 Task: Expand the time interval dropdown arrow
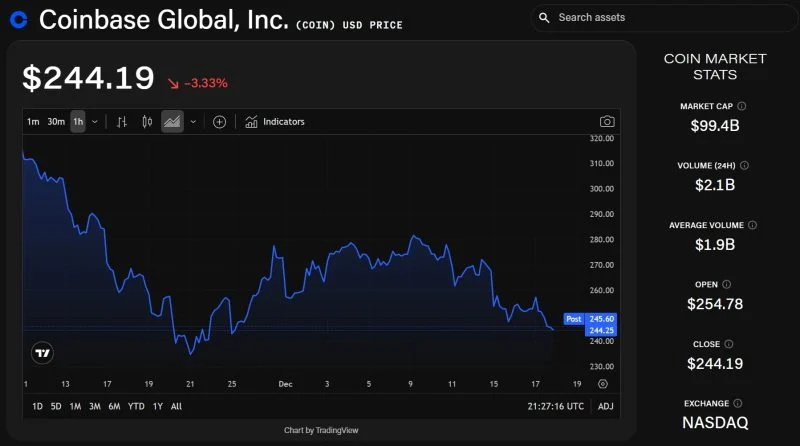[95, 122]
